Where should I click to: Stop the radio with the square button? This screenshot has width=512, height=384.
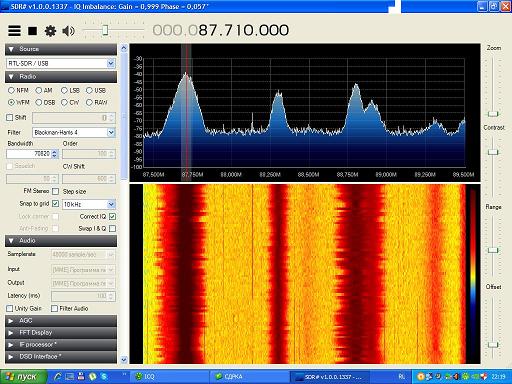tap(32, 31)
